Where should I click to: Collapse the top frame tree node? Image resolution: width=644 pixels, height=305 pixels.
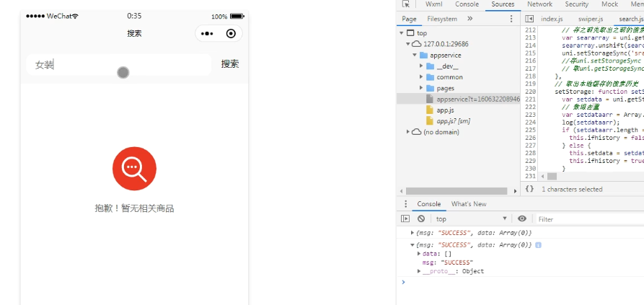pos(401,33)
